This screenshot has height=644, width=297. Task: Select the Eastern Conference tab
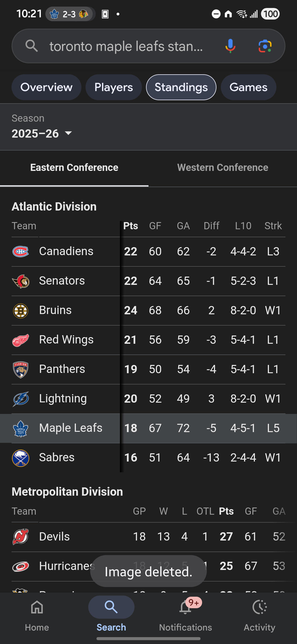click(74, 168)
